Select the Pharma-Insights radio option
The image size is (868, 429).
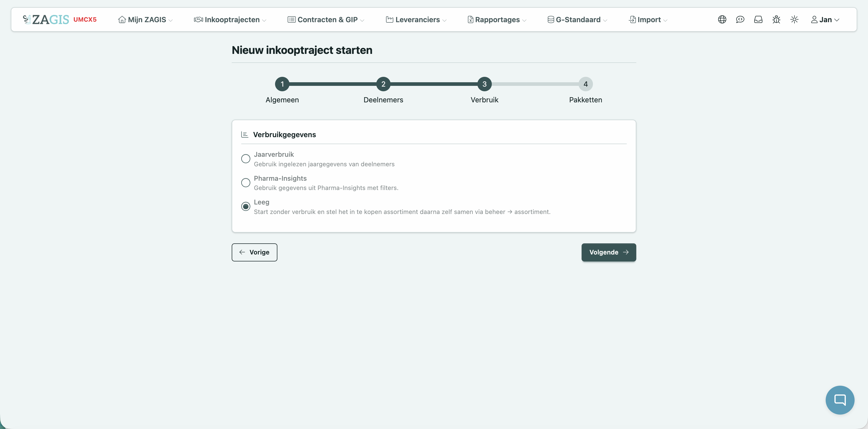pos(246,183)
